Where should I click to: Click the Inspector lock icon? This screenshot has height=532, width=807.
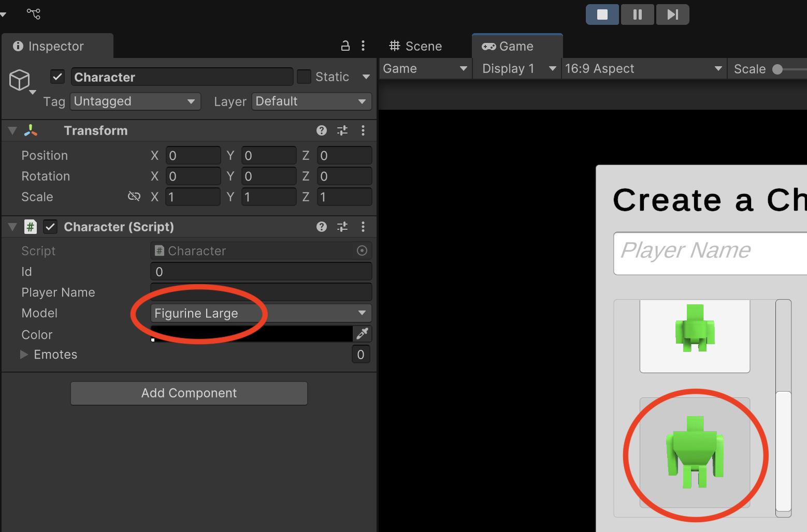pyautogui.click(x=345, y=46)
